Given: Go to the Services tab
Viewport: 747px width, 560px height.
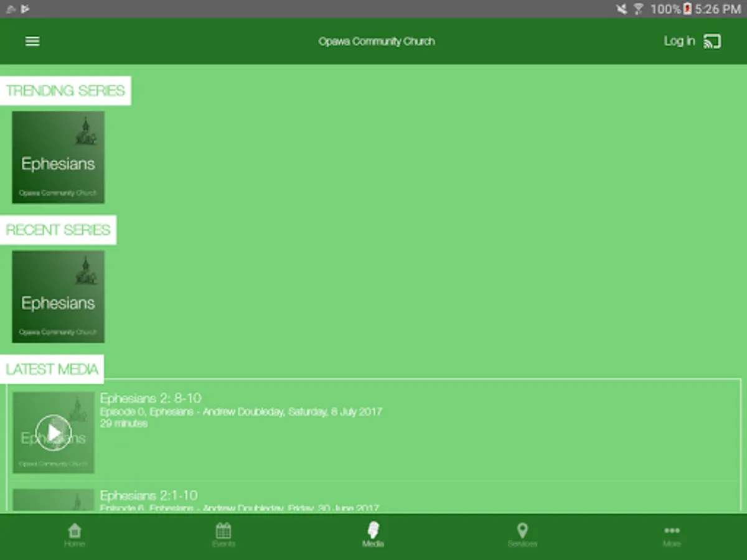Looking at the screenshot, I should pyautogui.click(x=522, y=535).
